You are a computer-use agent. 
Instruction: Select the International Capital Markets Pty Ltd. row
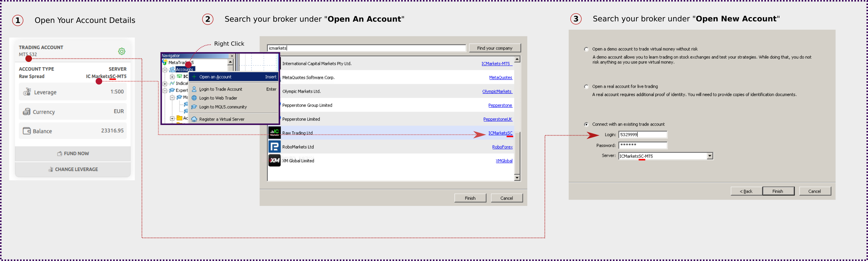[391, 63]
